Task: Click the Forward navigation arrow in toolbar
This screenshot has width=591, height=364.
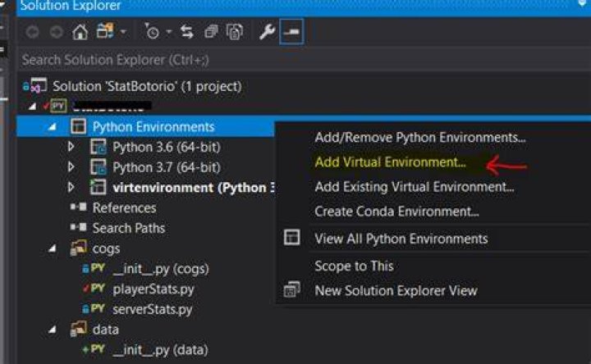Action: [56, 32]
